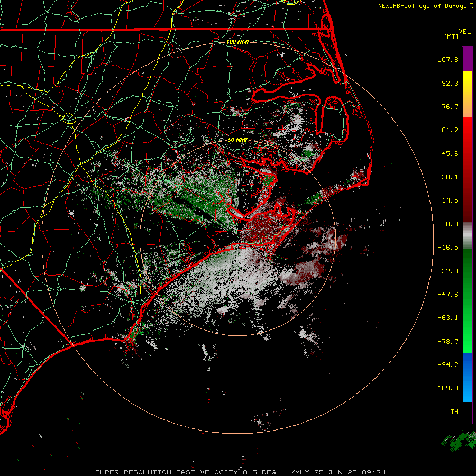This screenshot has width=476, height=476.
Task: Click the [KT] units label
Action: tap(451, 36)
